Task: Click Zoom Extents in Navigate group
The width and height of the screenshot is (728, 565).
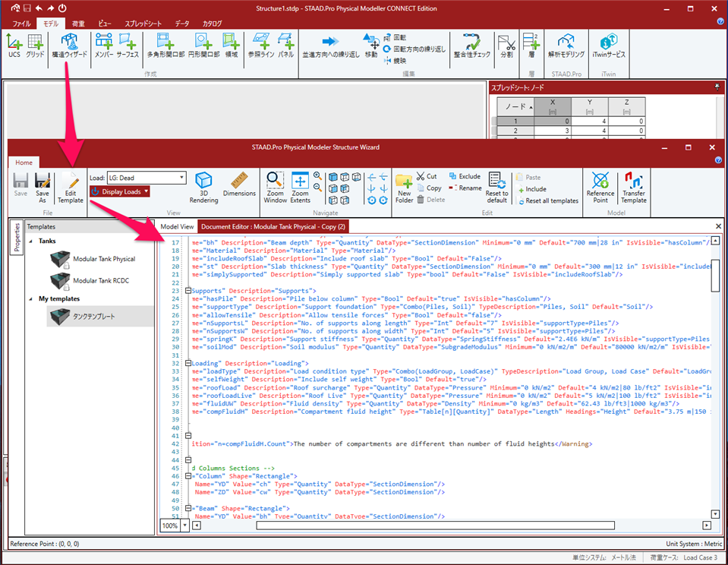Action: (300, 188)
